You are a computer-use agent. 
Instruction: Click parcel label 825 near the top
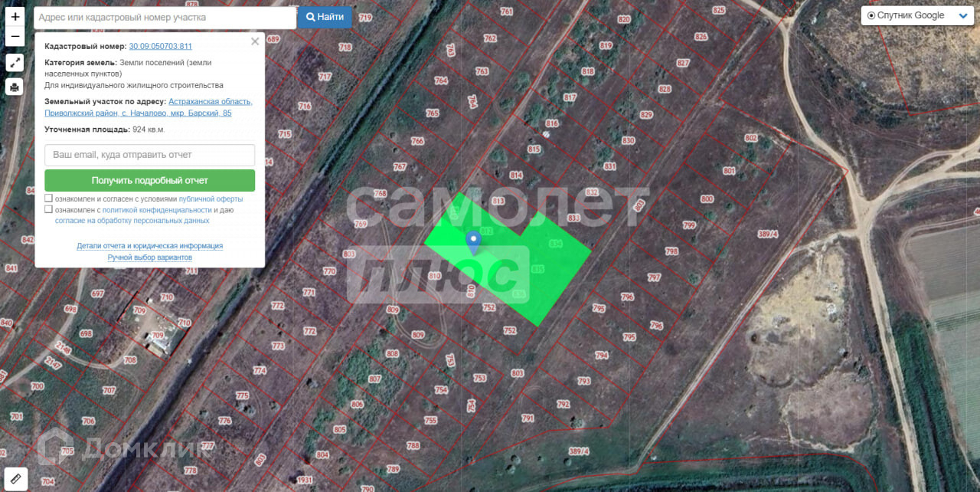point(718,10)
